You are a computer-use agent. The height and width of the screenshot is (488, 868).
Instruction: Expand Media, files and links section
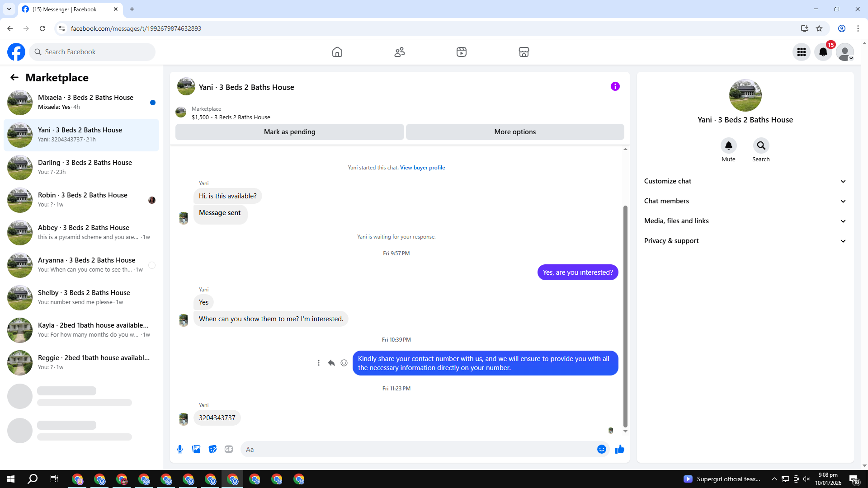coord(745,221)
